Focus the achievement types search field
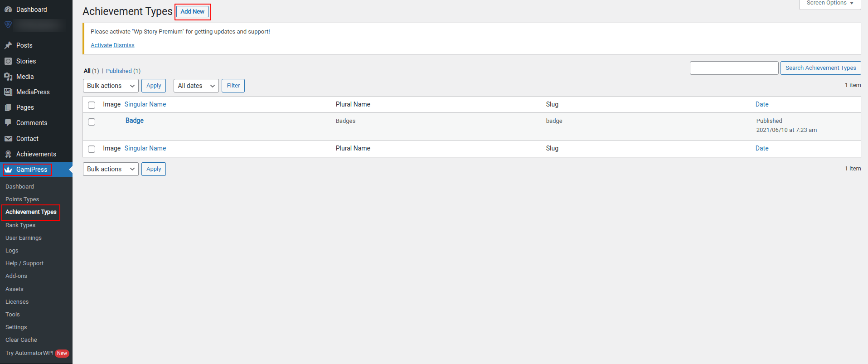The image size is (868, 364). pyautogui.click(x=734, y=68)
